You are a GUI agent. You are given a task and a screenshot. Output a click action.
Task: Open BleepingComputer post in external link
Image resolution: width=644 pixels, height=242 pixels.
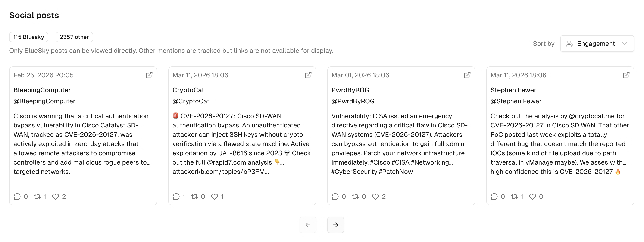(149, 75)
